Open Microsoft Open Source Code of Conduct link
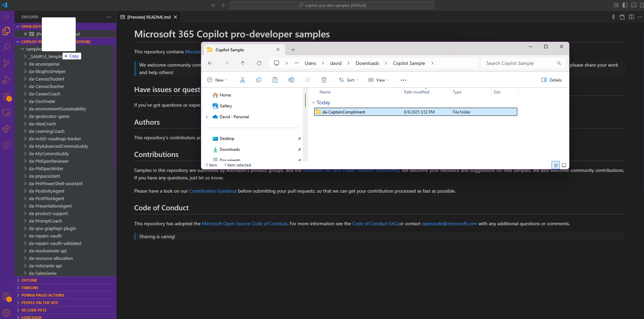The width and height of the screenshot is (644, 319). [x=245, y=224]
